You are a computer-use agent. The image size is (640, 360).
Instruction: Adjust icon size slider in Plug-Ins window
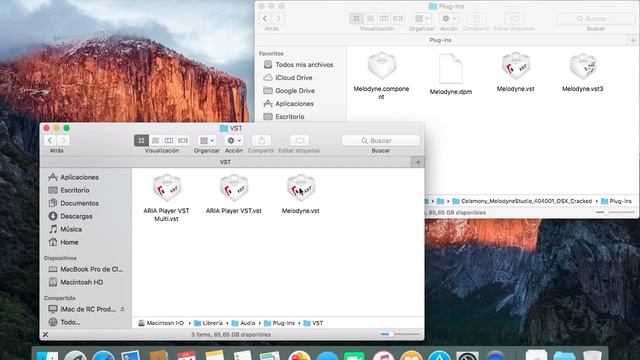click(x=606, y=213)
